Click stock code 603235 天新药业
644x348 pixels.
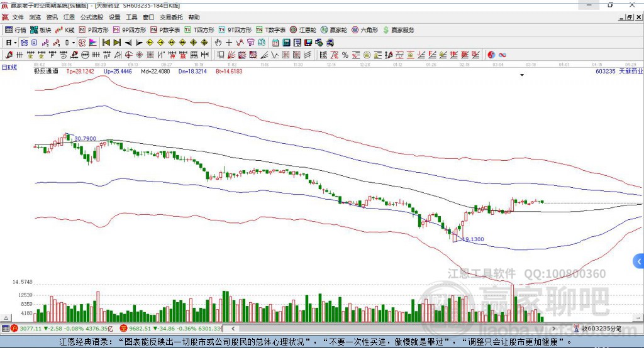[x=619, y=71]
